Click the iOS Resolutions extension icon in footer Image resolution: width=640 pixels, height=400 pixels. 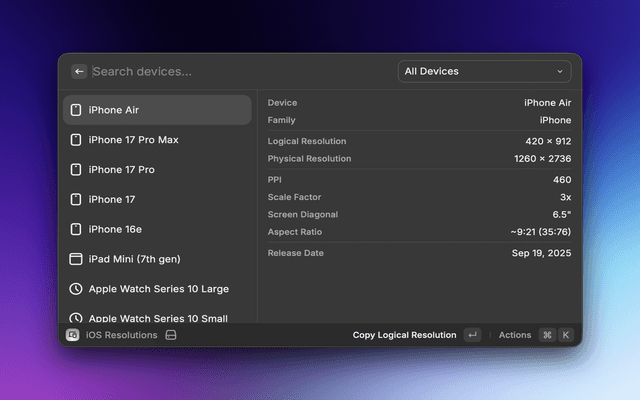tap(73, 335)
